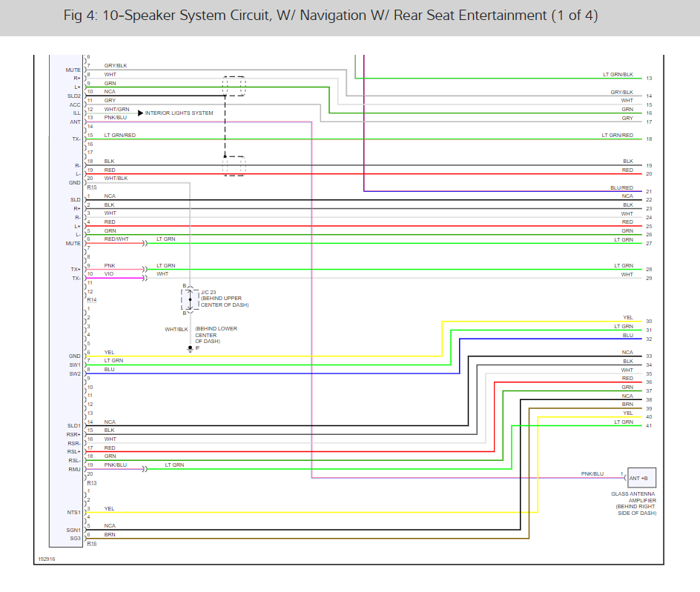Click the figure title Fig 4 heading

pyautogui.click(x=331, y=16)
